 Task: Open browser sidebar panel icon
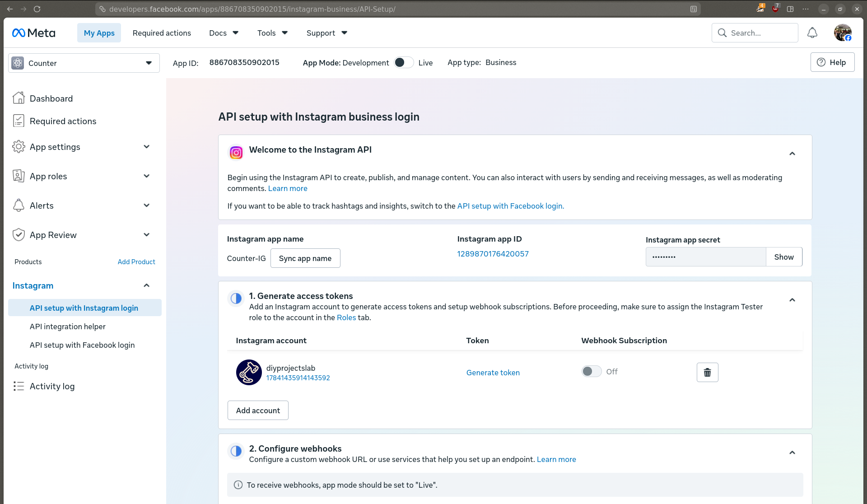coord(790,9)
